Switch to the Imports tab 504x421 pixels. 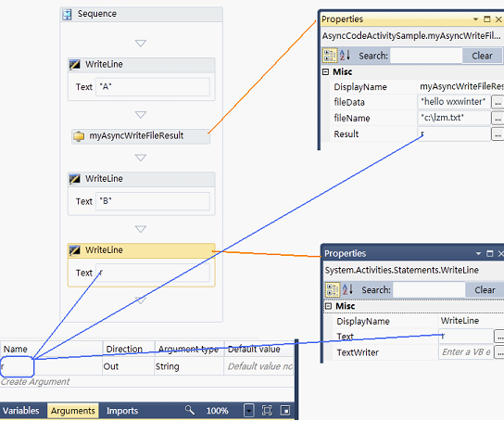(122, 411)
